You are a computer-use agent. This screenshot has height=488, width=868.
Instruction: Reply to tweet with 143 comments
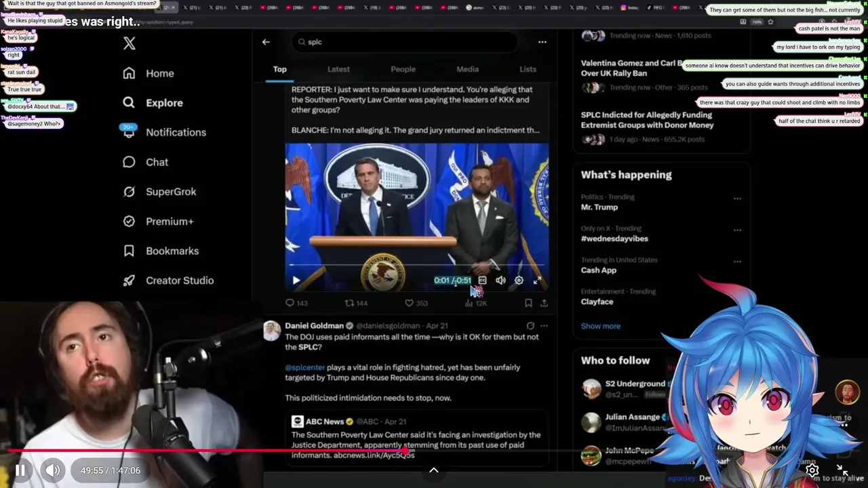(296, 303)
